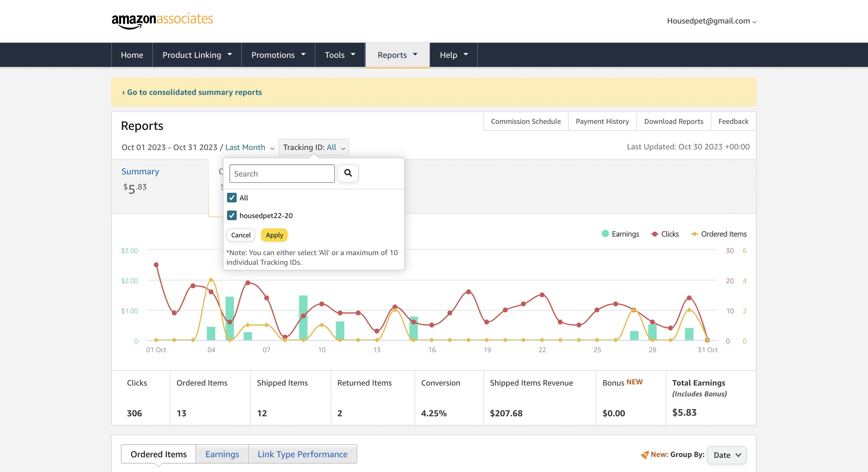The image size is (868, 472).
Task: Apply the tracking ID selection
Action: point(274,235)
